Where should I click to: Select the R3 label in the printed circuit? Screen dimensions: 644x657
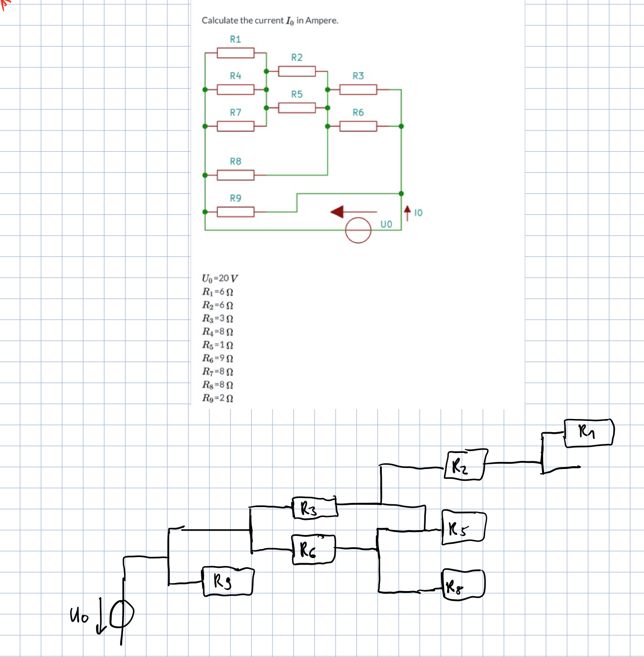point(358,76)
